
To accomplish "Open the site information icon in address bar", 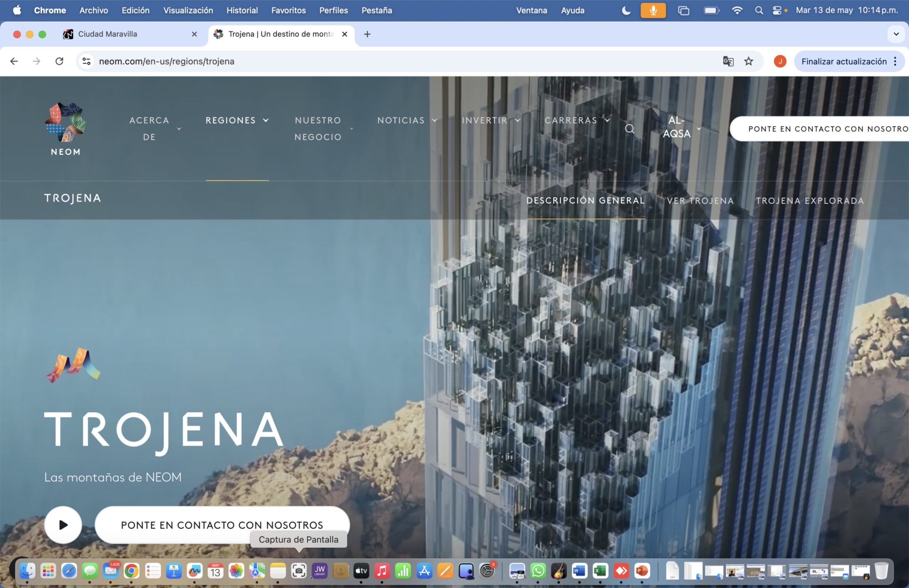I will click(87, 61).
